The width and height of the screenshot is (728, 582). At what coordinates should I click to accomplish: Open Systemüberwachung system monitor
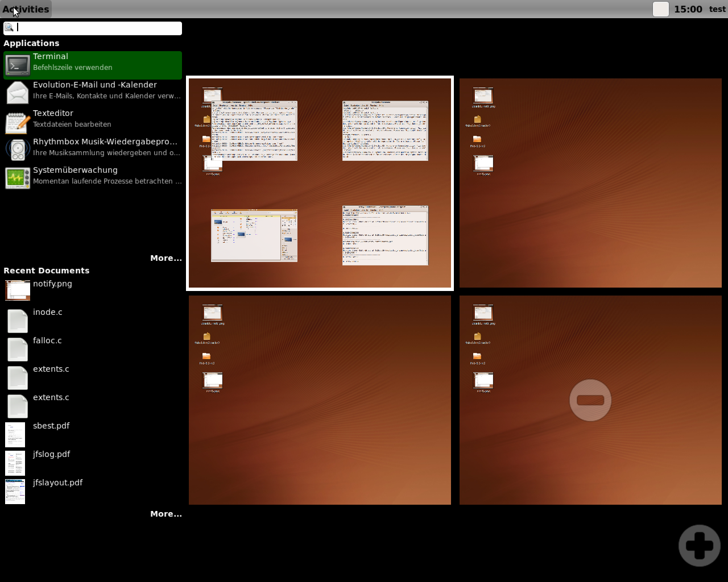tap(93, 179)
